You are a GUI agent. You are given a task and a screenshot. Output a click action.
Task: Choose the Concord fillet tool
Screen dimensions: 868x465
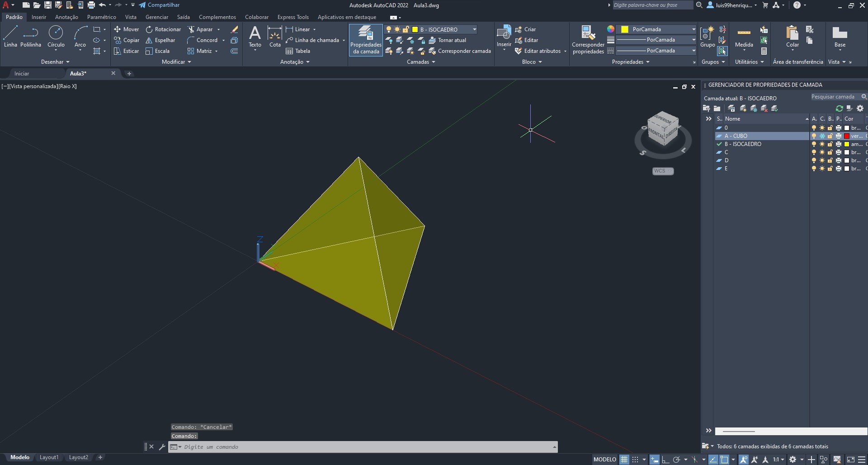pyautogui.click(x=203, y=40)
